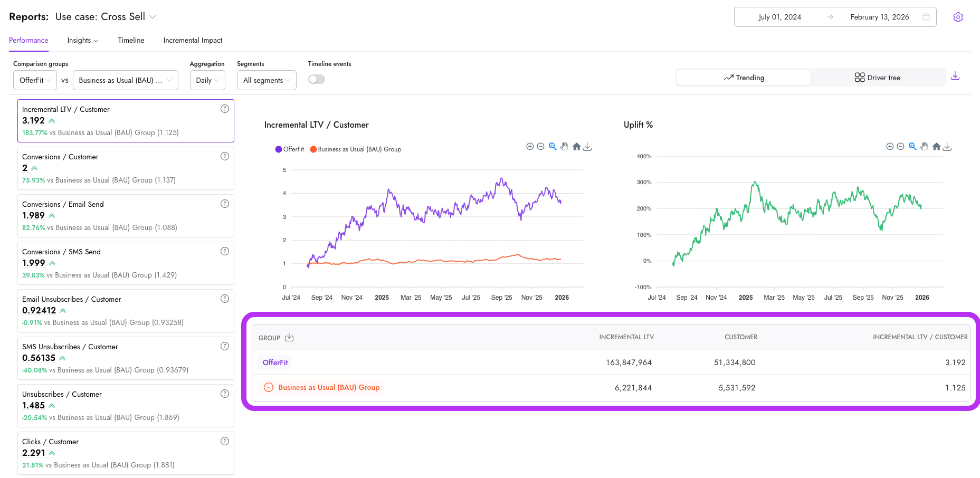The width and height of the screenshot is (980, 478).
Task: Activate box zoom on the Incremental LTV chart
Action: pos(552,146)
